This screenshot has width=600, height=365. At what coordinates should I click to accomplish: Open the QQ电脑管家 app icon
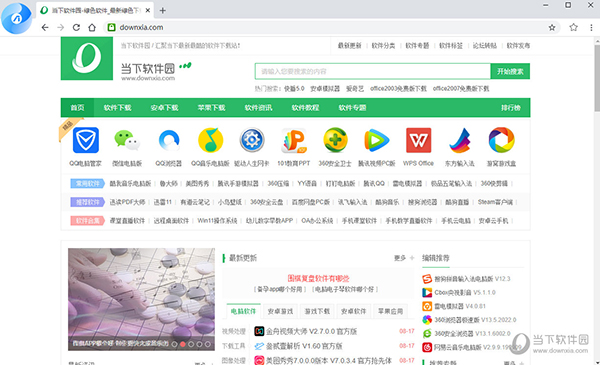86,140
